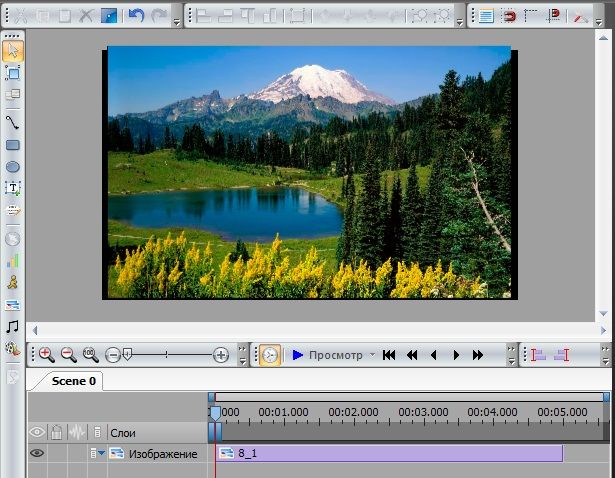Select the text tool

(x=13, y=189)
